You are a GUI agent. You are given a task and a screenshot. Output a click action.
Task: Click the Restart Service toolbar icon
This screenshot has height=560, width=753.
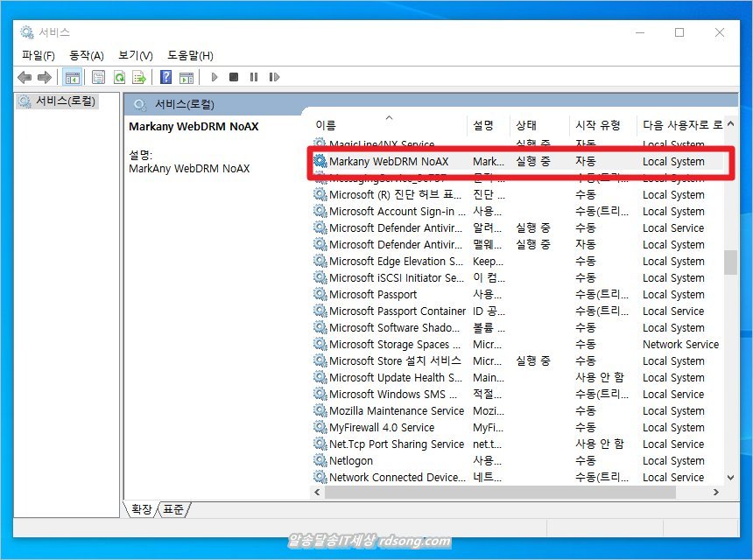point(274,77)
